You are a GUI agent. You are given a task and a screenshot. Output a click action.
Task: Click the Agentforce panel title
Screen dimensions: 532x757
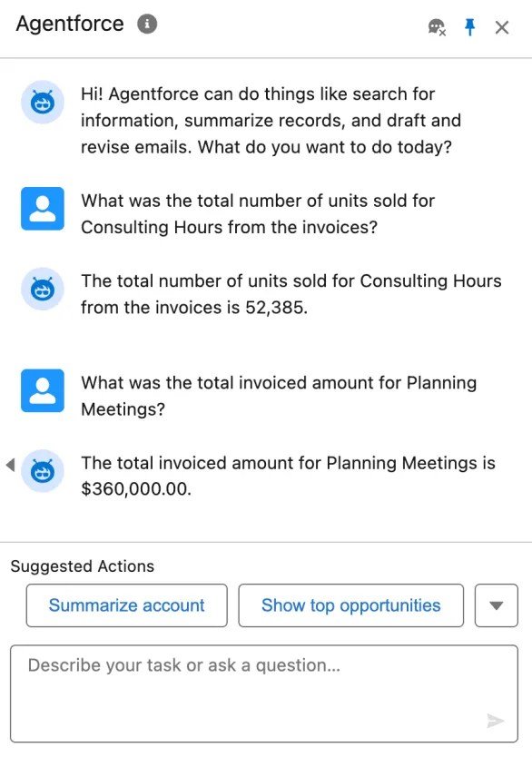[x=69, y=25]
